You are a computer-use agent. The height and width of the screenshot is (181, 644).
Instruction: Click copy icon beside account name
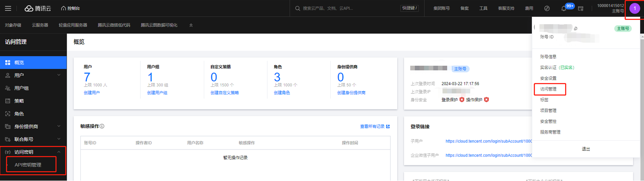tap(576, 28)
